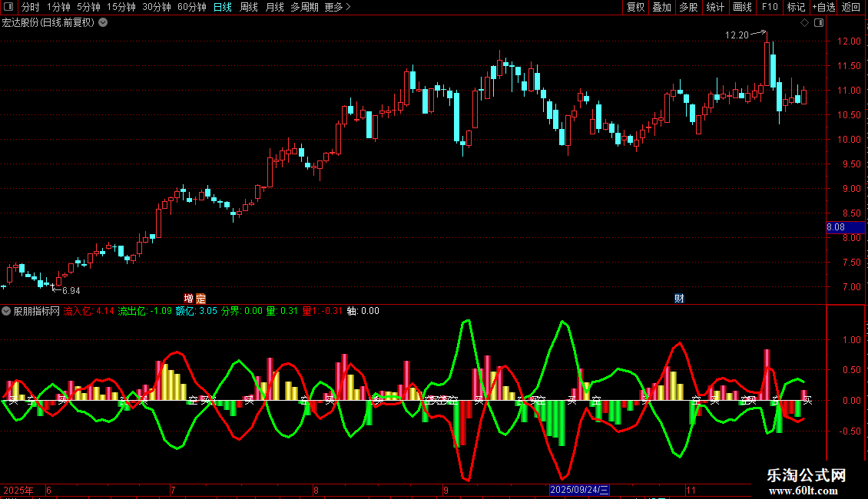Viewport: 868px width, 499px height.
Task: Click the 增 event marker
Action: 189,299
